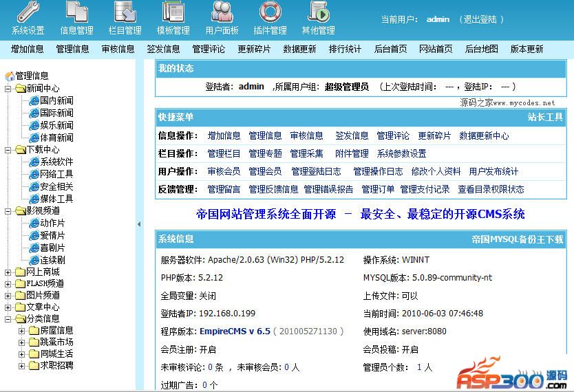Expand the 跳蚤市场 subfolder
Image resolution: width=574 pixels, height=392 pixels.
[21, 342]
